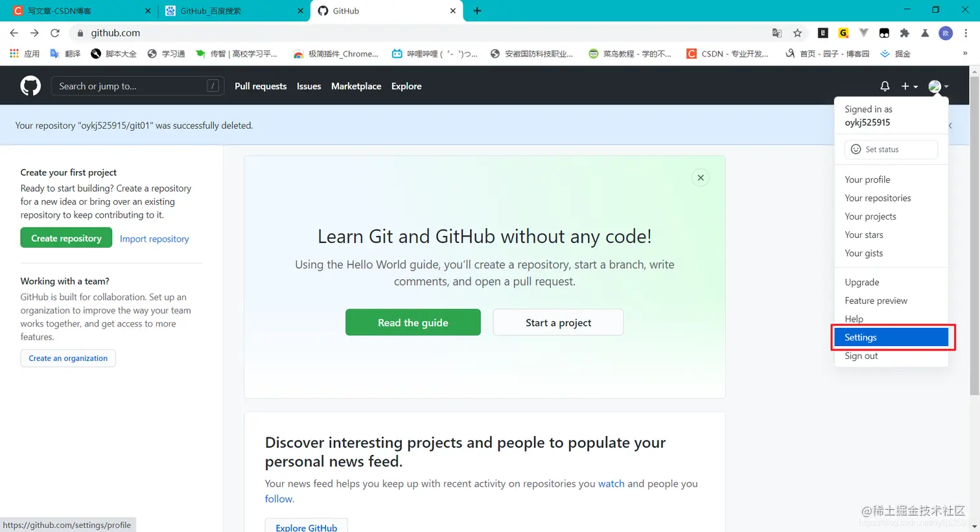Image resolution: width=980 pixels, height=532 pixels.
Task: Select Settings in user menu
Action: coord(891,338)
